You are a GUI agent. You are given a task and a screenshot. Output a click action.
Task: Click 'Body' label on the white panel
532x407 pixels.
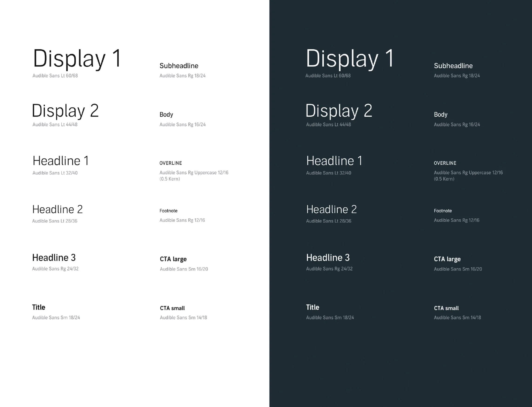(166, 115)
